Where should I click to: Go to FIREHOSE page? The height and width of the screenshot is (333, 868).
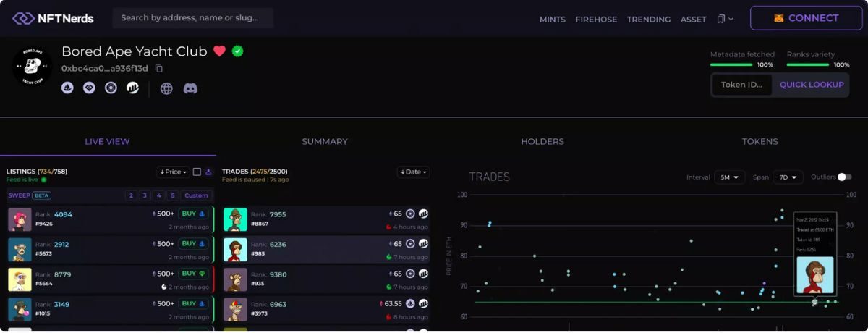pyautogui.click(x=596, y=20)
